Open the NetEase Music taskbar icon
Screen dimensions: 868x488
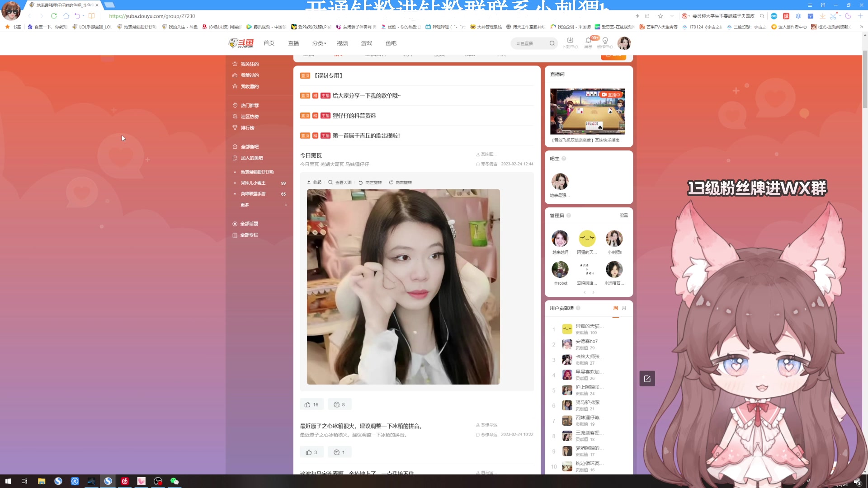125,481
